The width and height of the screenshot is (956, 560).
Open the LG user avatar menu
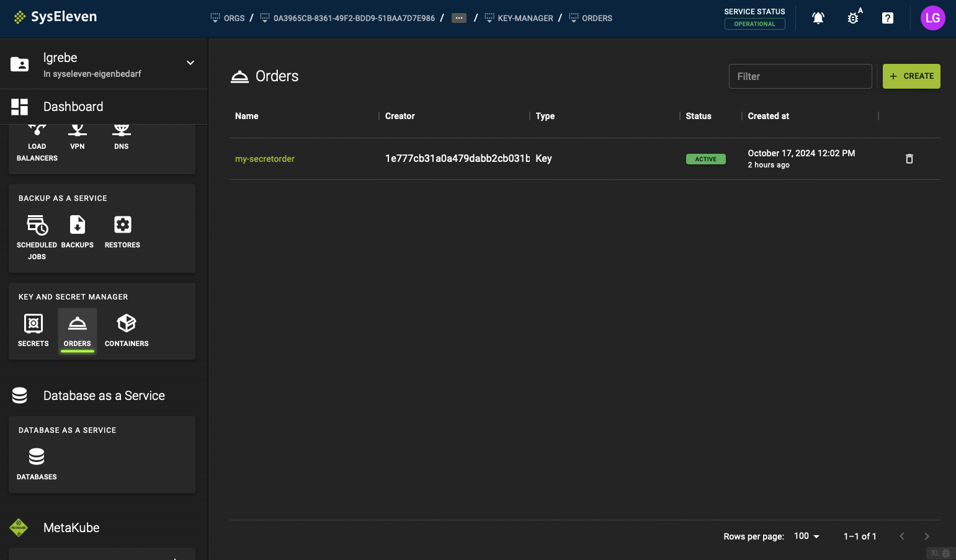tap(932, 18)
